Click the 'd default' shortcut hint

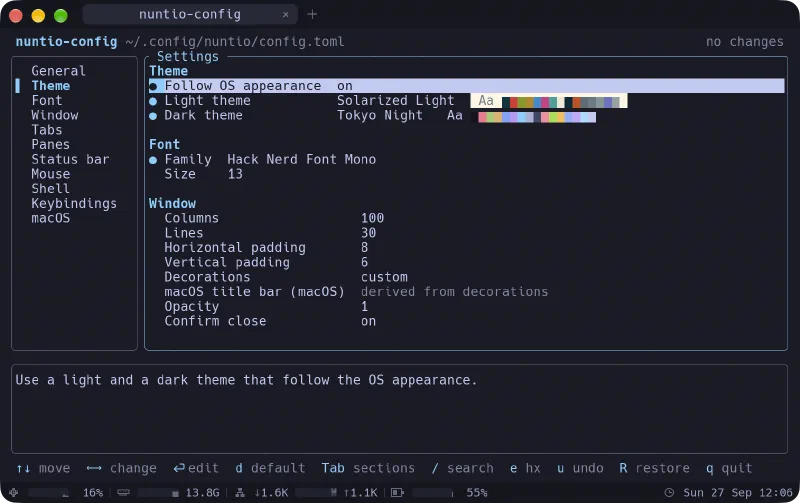[270, 468]
